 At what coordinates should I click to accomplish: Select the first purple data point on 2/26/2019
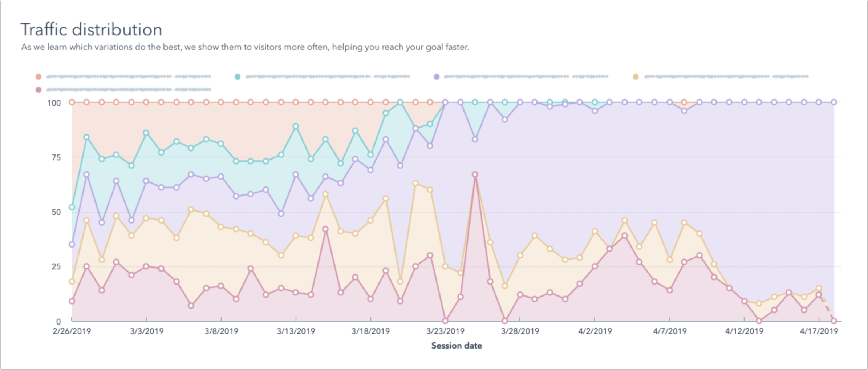click(x=72, y=244)
